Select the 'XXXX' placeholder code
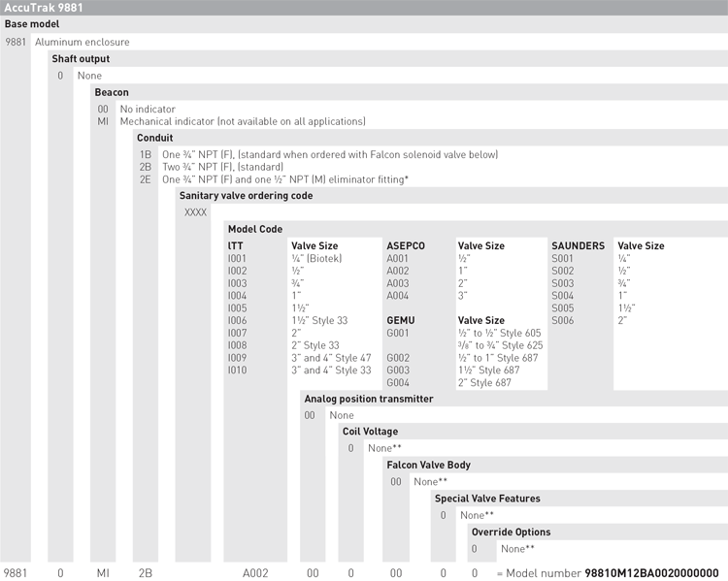 (195, 212)
